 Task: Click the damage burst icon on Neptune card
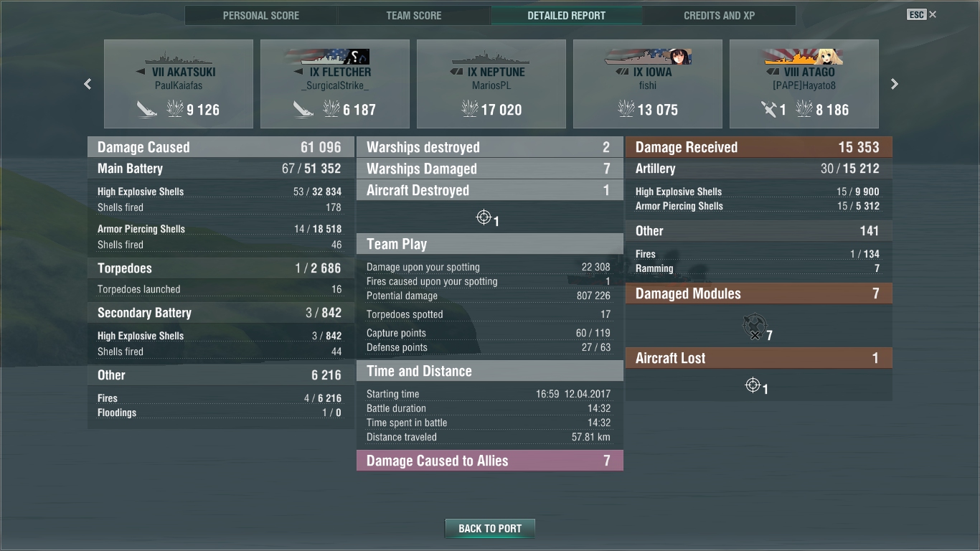point(469,109)
